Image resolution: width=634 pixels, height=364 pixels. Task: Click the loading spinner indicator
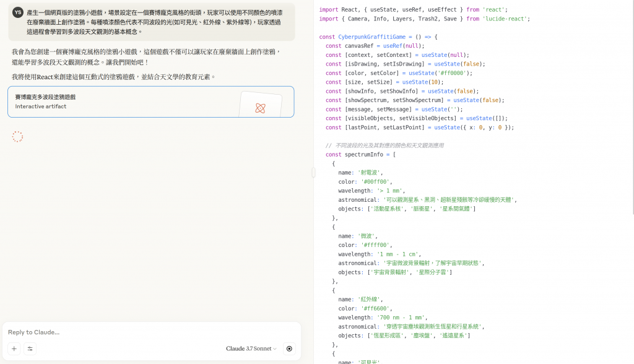click(17, 137)
